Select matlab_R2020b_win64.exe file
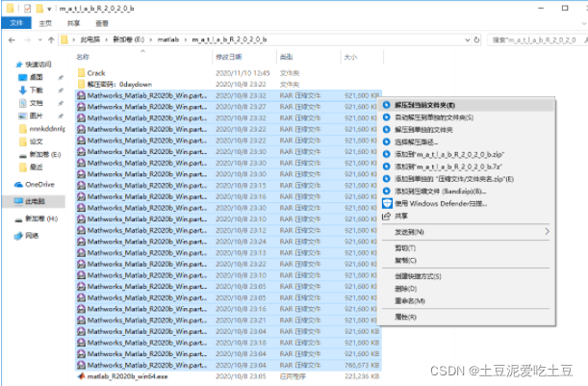This screenshot has height=386, width=588. tap(127, 376)
